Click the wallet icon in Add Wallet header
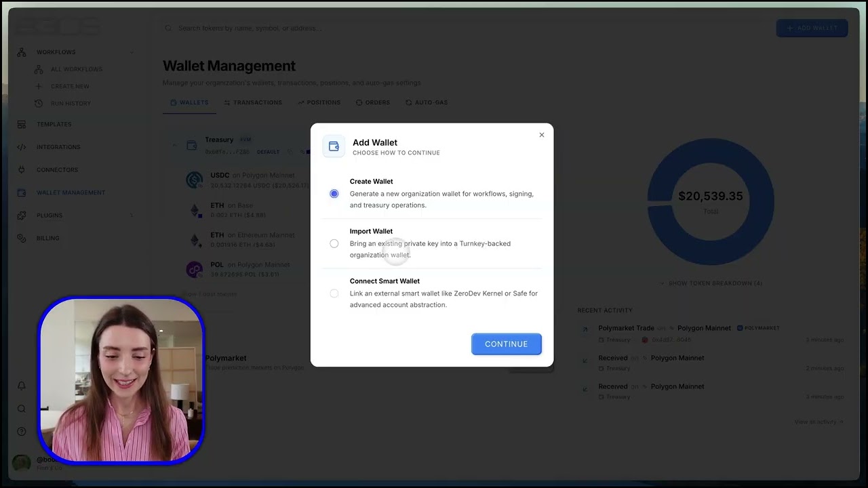The image size is (868, 488). 334,146
